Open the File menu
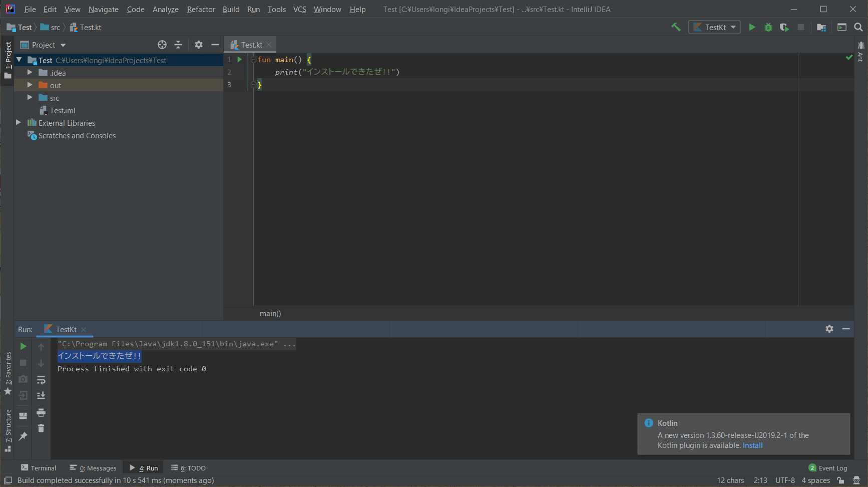868x487 pixels. [x=30, y=10]
